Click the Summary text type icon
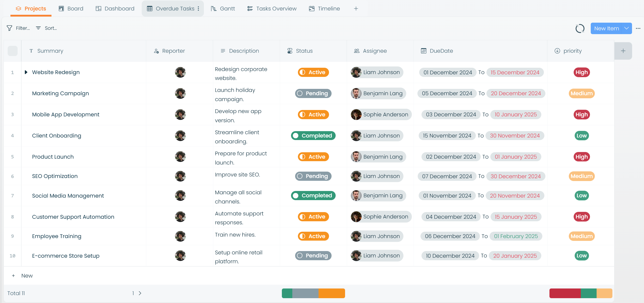644x303 pixels. tap(31, 51)
